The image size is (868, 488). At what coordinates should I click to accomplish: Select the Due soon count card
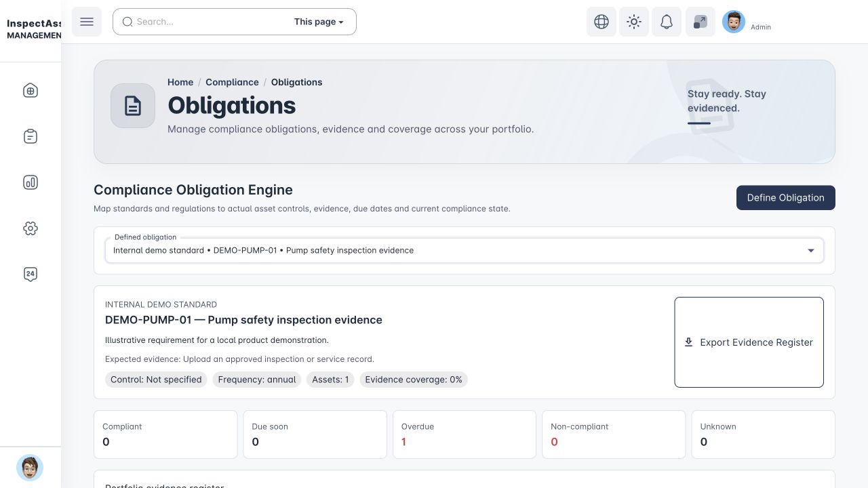point(315,434)
